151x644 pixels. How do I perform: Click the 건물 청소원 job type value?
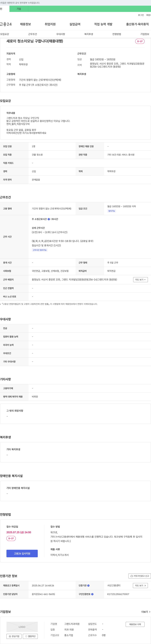pos(37,155)
